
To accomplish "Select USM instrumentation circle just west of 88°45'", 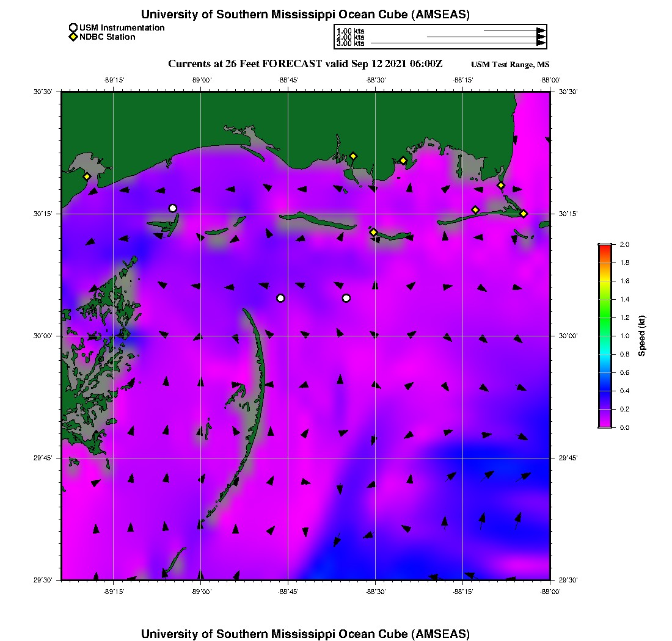I will click(x=280, y=298).
